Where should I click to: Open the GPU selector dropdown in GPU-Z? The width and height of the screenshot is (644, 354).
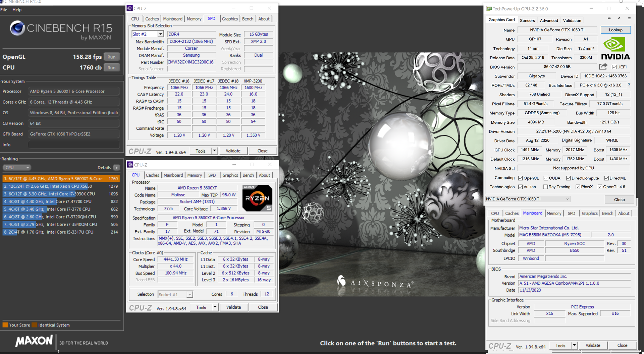(528, 199)
